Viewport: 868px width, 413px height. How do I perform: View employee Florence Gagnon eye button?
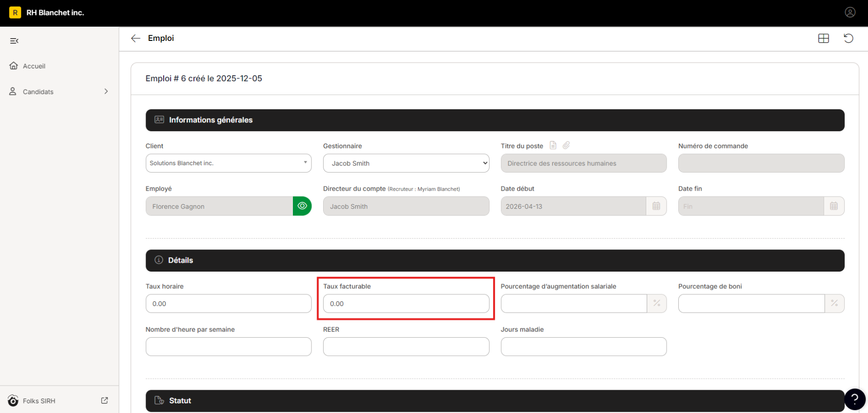[x=302, y=206]
